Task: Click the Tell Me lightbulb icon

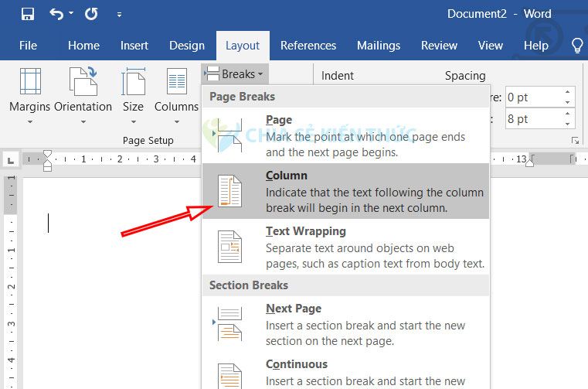Action: (576, 46)
